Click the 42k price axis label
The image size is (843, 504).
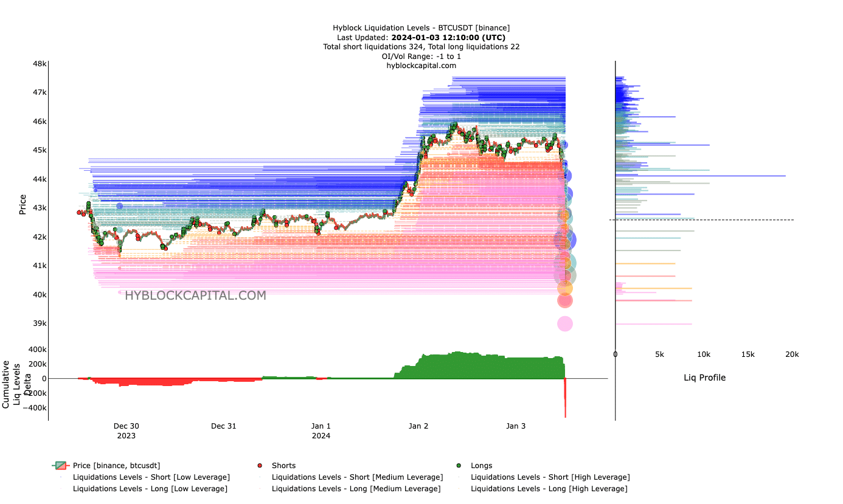tap(40, 237)
